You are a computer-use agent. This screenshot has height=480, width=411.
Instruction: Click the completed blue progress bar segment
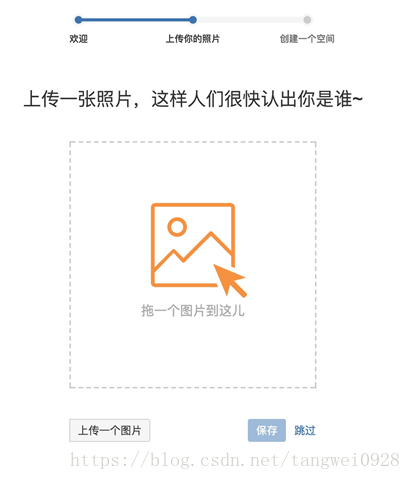point(136,20)
